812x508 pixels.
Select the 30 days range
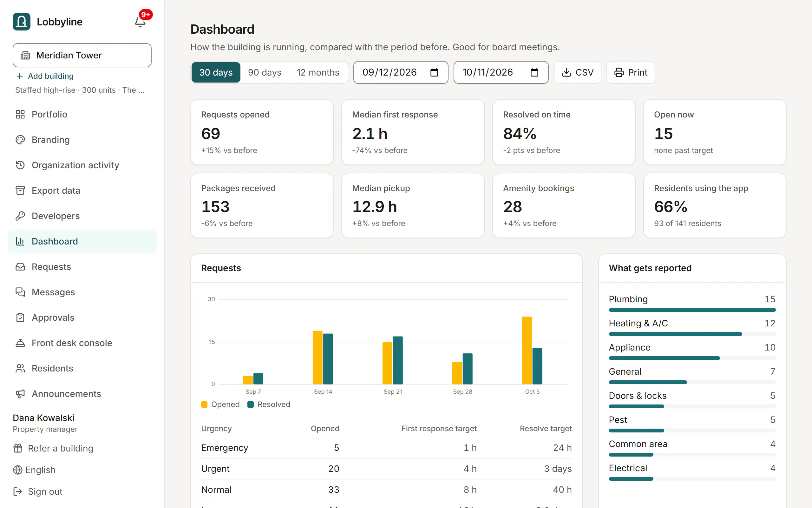[x=216, y=72]
